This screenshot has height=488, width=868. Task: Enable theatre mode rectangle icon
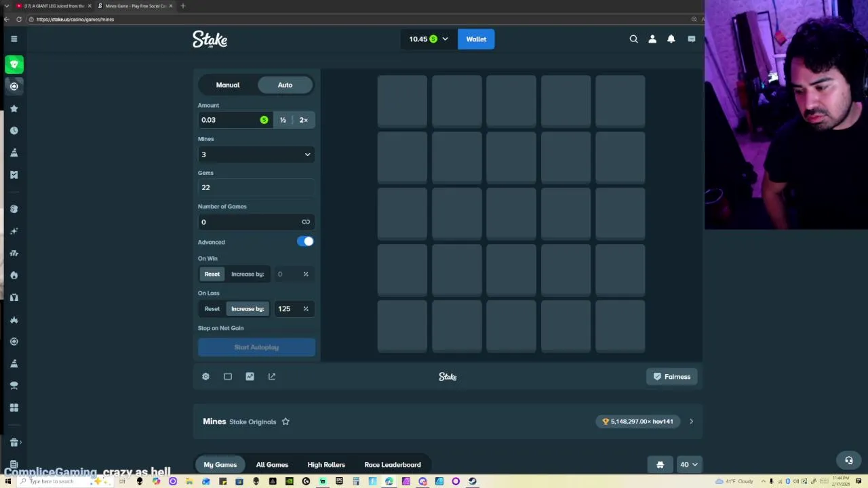tap(228, 376)
